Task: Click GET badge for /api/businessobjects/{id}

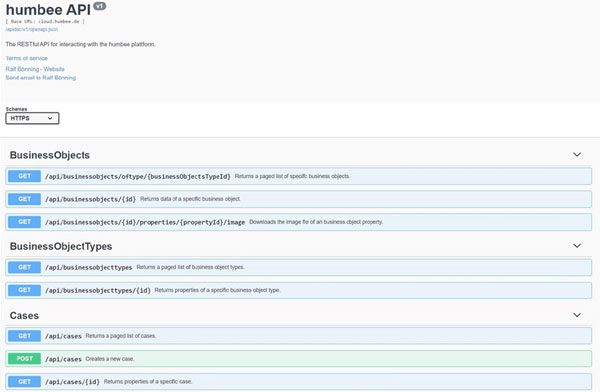Action: [x=24, y=199]
